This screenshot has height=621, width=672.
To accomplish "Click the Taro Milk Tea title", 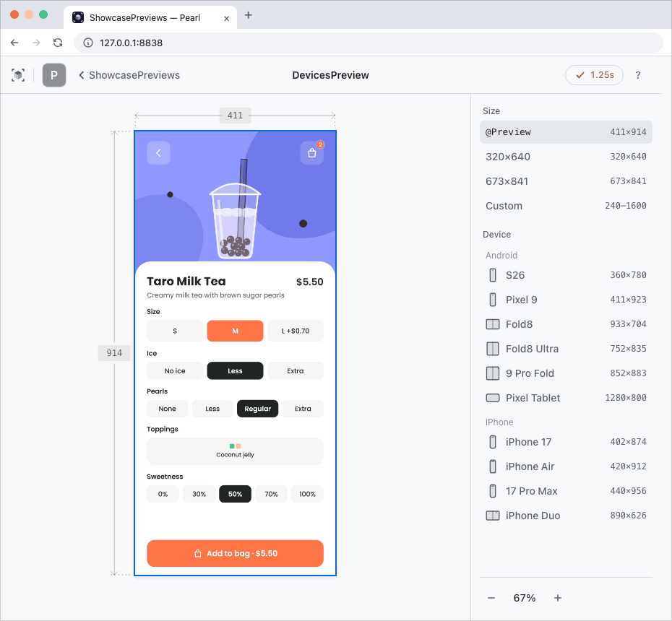I will (x=186, y=282).
